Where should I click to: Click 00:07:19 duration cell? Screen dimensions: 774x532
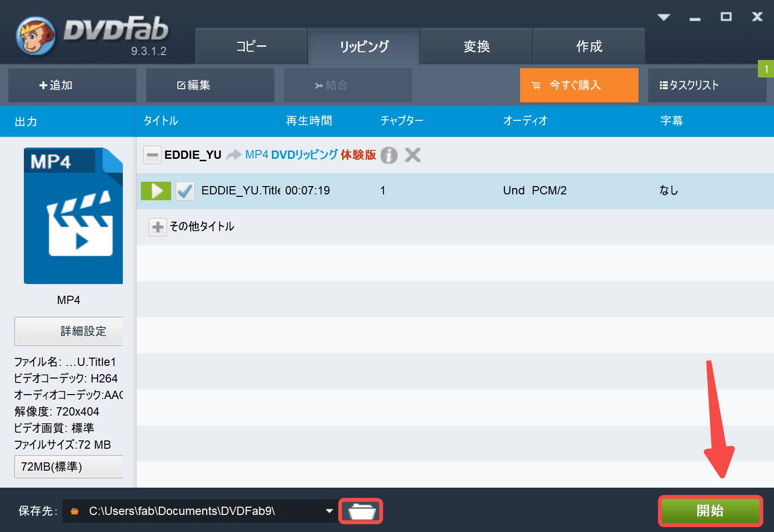click(308, 190)
